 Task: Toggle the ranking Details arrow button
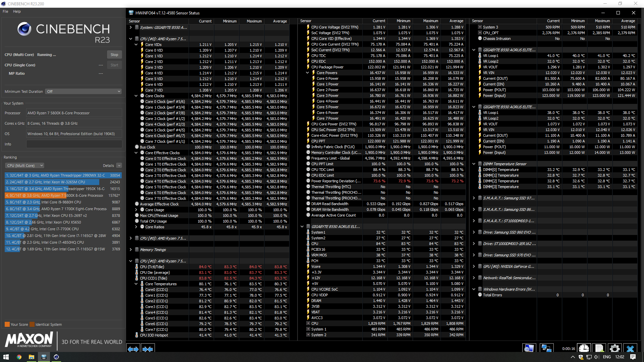(x=119, y=166)
